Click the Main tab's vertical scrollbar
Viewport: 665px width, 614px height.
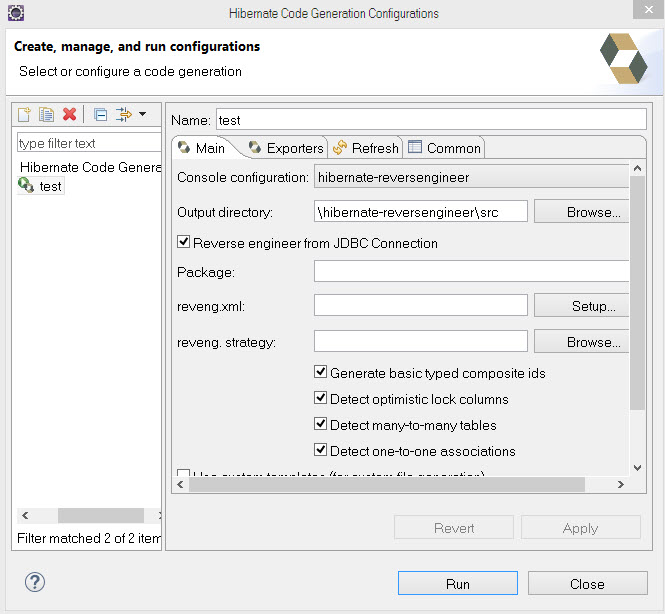click(x=637, y=300)
